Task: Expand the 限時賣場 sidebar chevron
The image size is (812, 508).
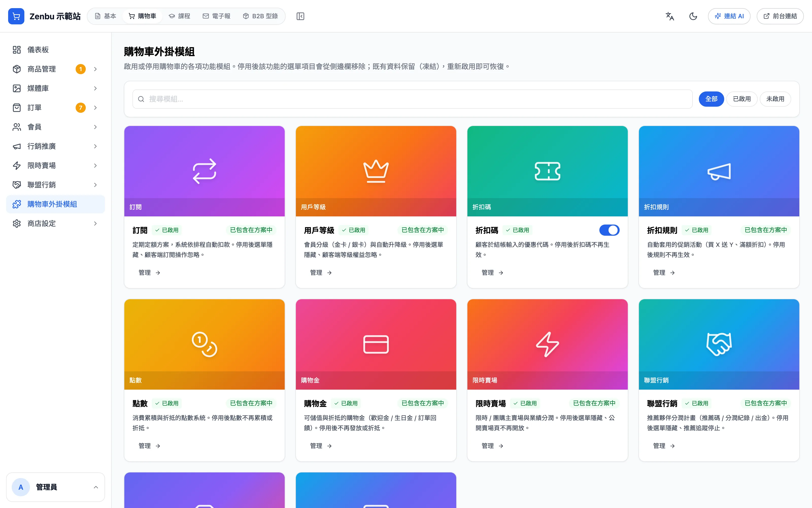Action: pyautogui.click(x=95, y=166)
